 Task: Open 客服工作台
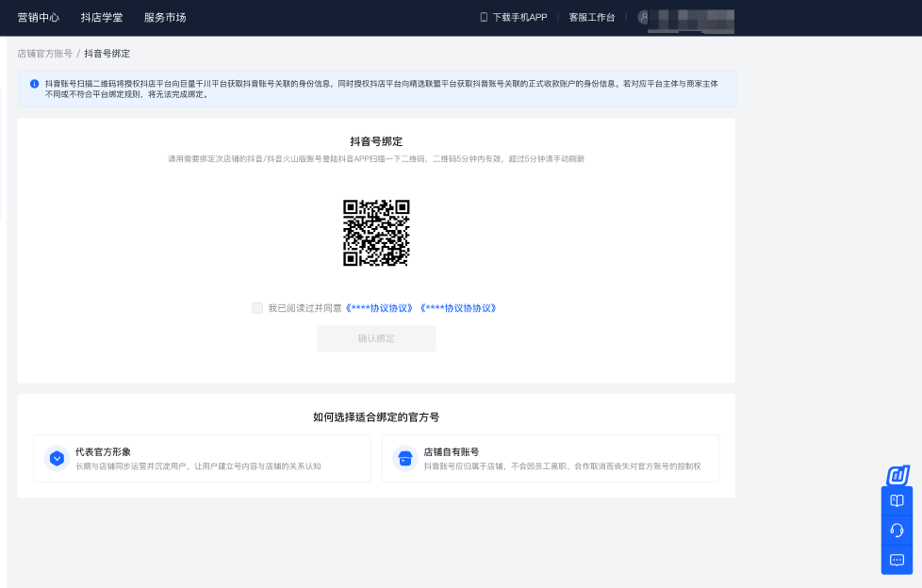[x=591, y=18]
